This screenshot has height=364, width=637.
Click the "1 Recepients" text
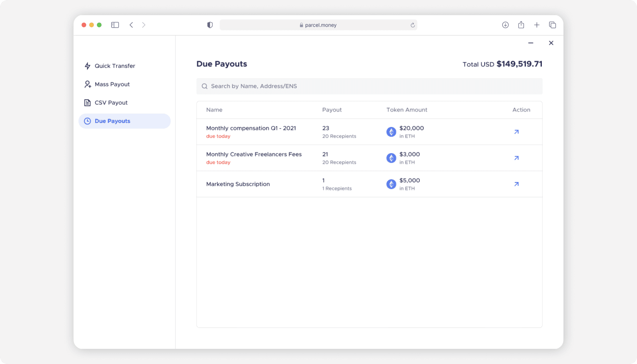337,188
